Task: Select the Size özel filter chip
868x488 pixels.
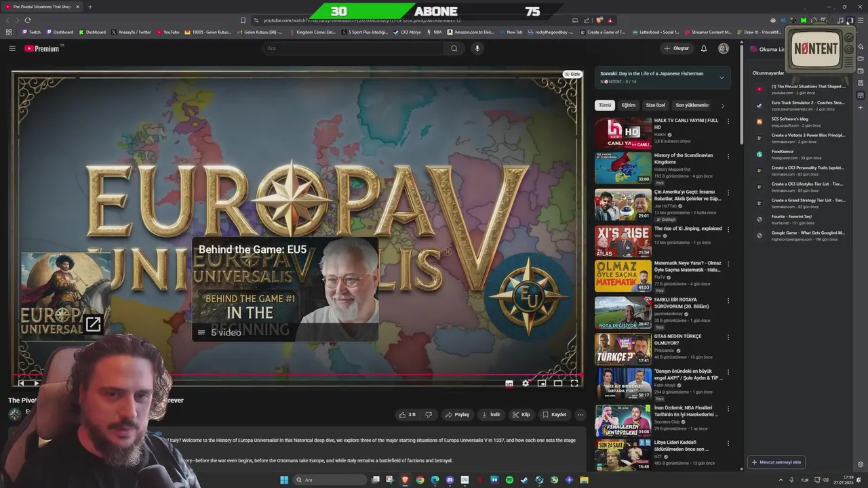Action: pyautogui.click(x=656, y=105)
